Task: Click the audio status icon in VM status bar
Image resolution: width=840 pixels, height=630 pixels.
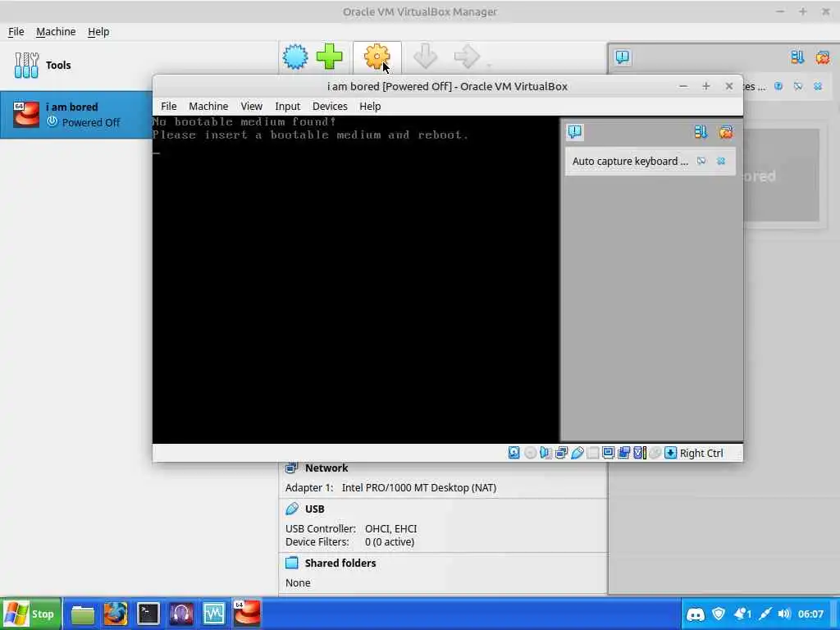Action: coord(546,453)
